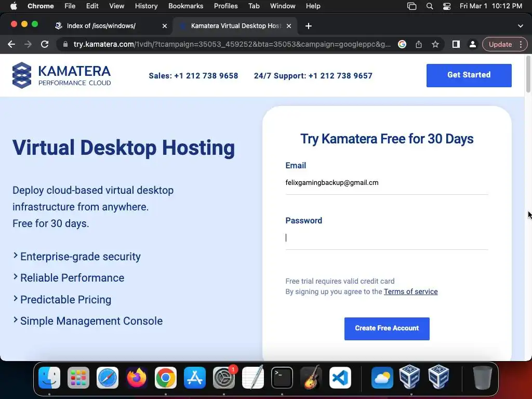
Task: Open the Profiles menu
Action: pyautogui.click(x=225, y=6)
